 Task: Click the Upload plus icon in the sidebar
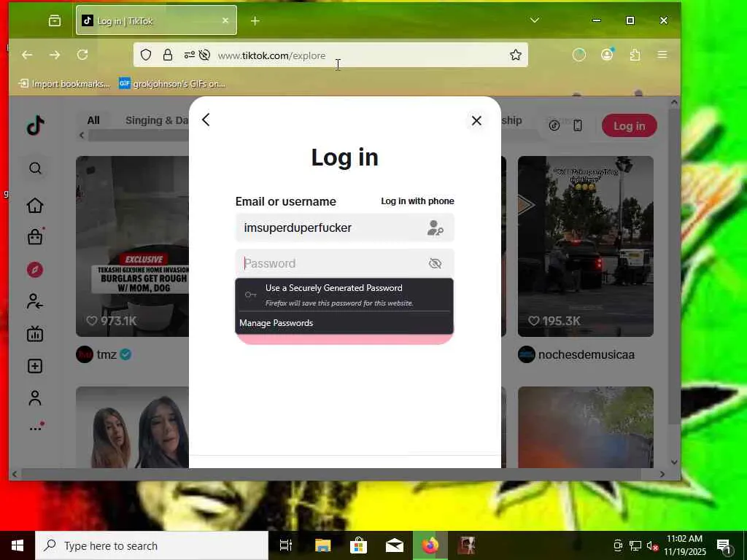pyautogui.click(x=35, y=366)
